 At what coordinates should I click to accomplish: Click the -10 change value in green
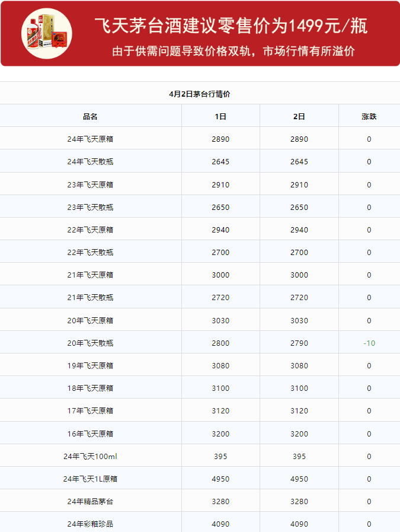pos(369,343)
